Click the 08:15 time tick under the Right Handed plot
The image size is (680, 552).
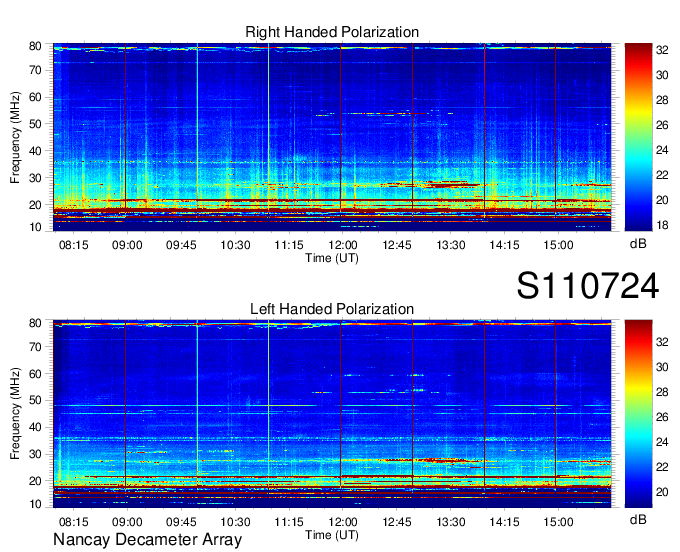[x=74, y=245]
